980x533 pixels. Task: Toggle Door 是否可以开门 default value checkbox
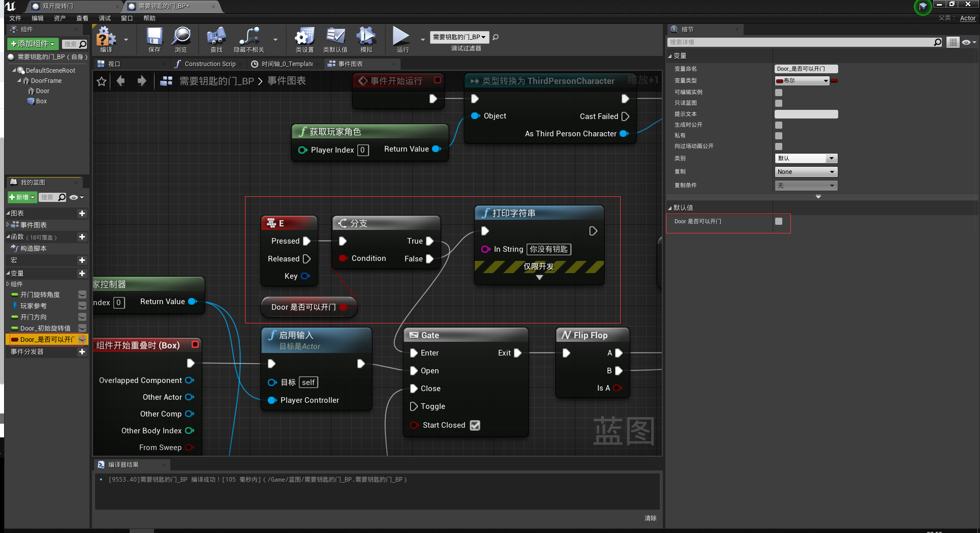pos(779,221)
